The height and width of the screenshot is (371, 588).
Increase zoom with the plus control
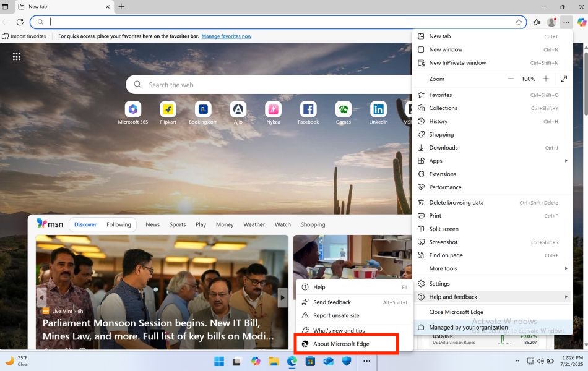[545, 79]
